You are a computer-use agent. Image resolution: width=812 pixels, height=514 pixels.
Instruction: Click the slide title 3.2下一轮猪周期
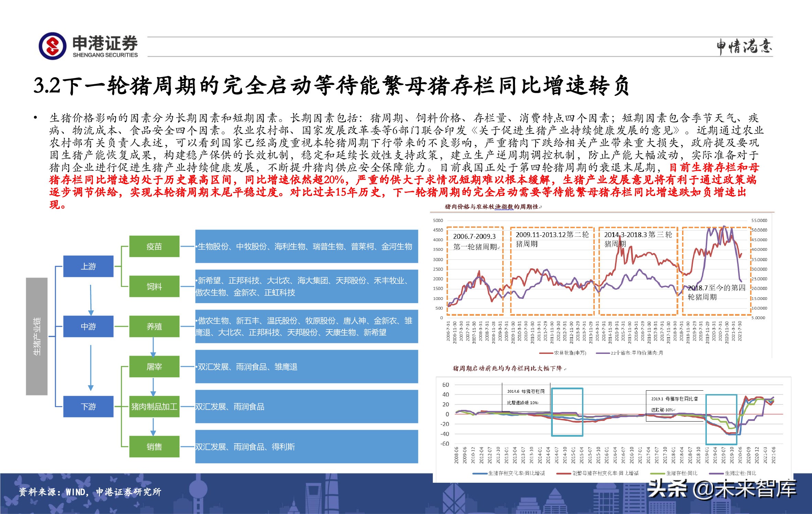pyautogui.click(x=332, y=85)
